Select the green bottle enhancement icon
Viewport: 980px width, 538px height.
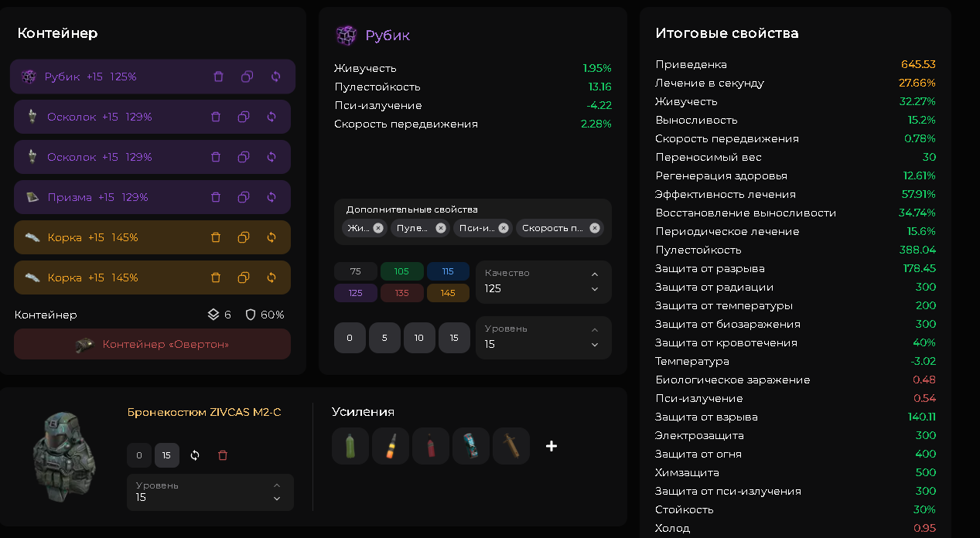[350, 446]
